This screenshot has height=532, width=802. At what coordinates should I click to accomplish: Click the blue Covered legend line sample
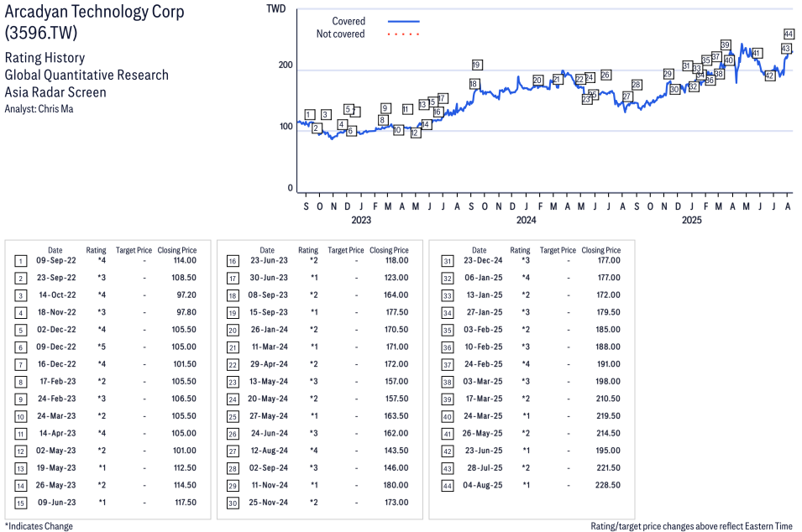point(404,22)
